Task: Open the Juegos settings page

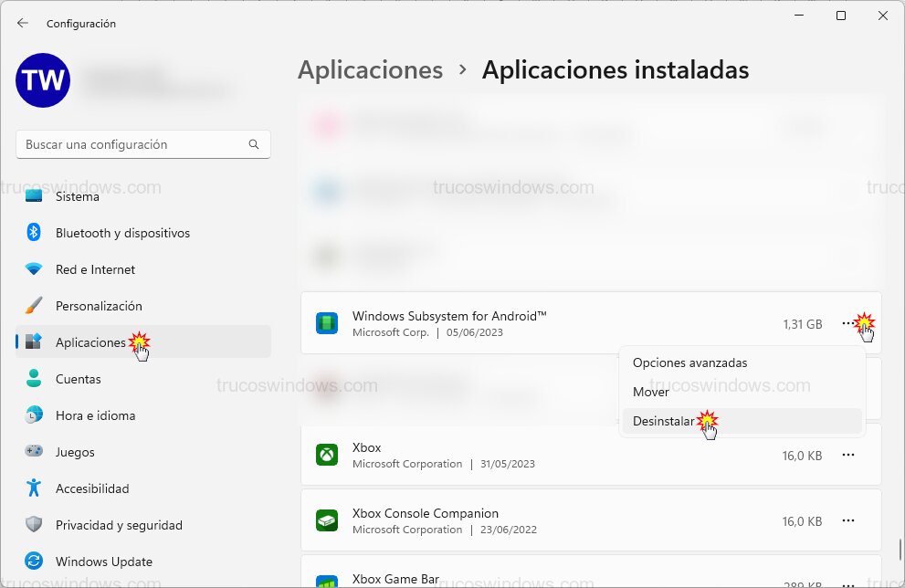Action: coord(75,452)
